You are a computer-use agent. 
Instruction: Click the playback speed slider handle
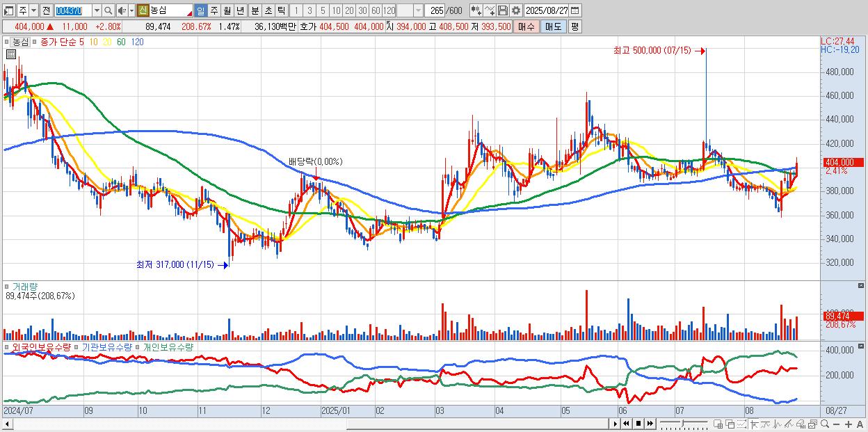[x=682, y=423]
